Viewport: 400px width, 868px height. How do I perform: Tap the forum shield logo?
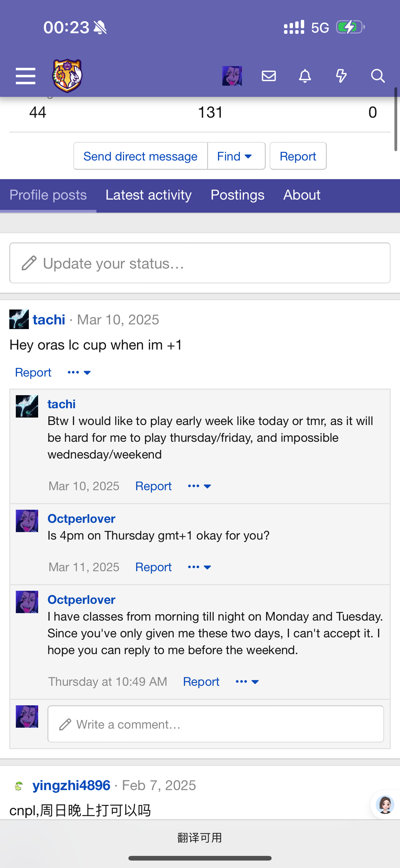pyautogui.click(x=67, y=76)
